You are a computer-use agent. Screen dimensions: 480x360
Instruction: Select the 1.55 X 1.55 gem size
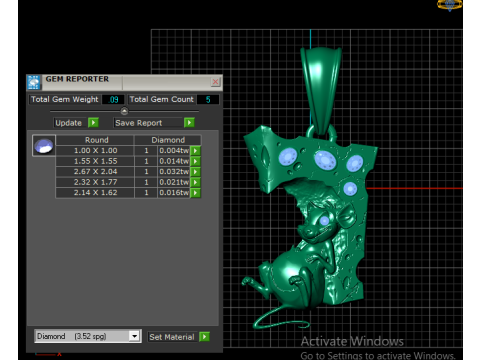(95, 161)
